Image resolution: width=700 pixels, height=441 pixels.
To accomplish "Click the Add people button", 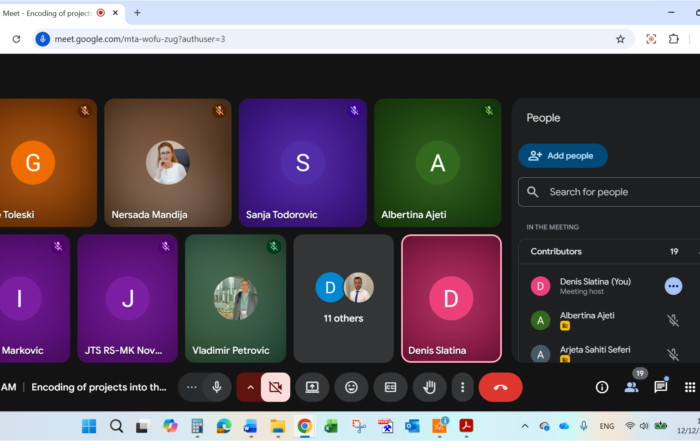I will pyautogui.click(x=562, y=156).
